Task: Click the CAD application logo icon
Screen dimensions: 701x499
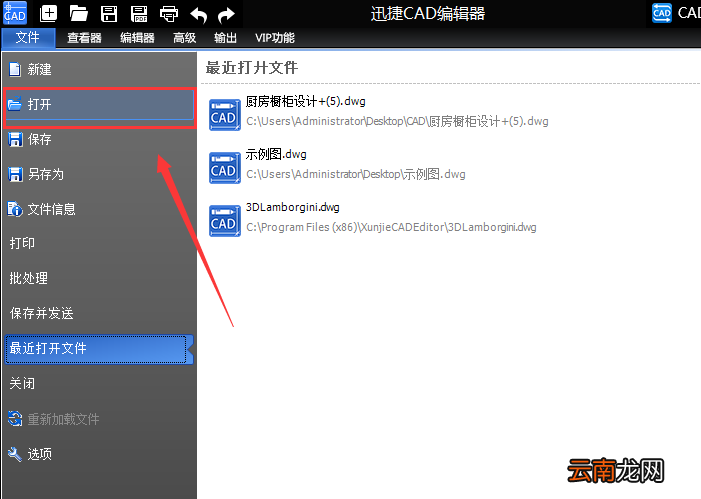Action: pos(15,13)
